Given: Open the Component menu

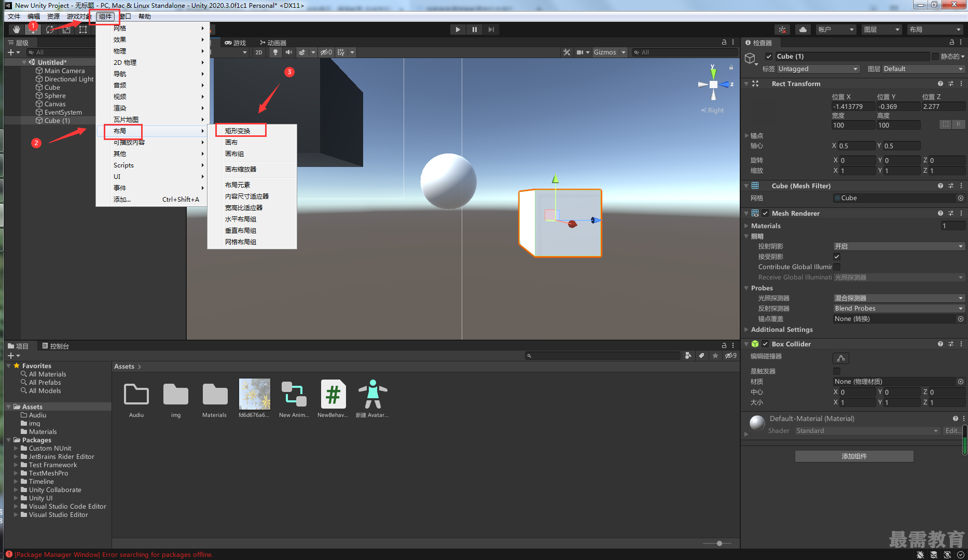Looking at the screenshot, I should (105, 17).
